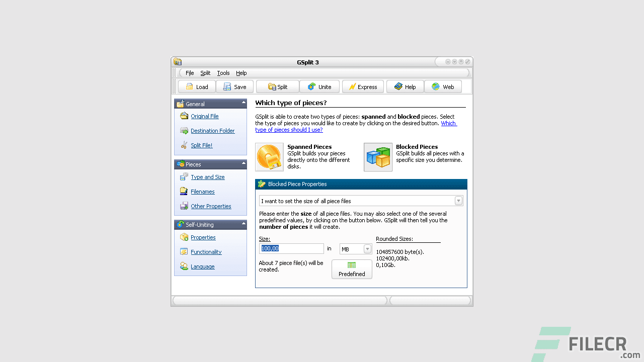
Task: Click the Filenames icon
Action: (184, 192)
